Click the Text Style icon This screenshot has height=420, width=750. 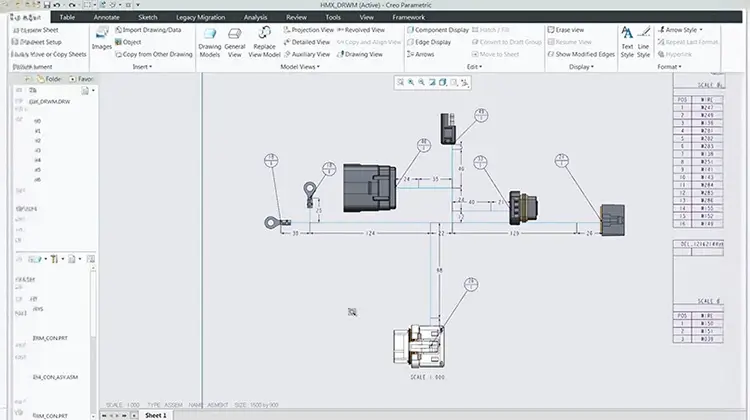coord(627,41)
